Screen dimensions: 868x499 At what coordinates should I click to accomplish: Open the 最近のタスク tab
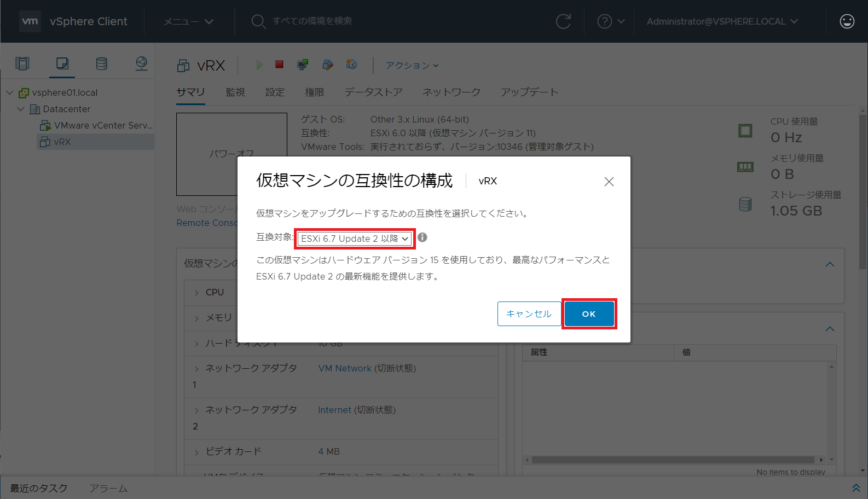pyautogui.click(x=39, y=488)
